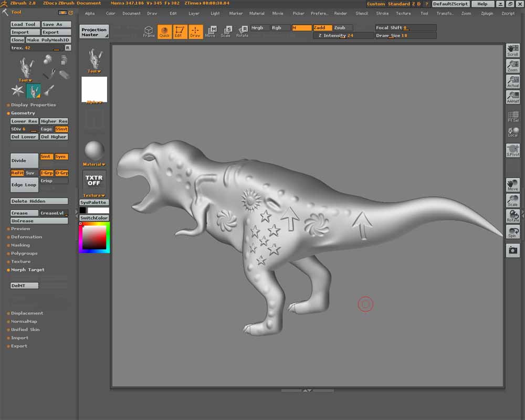Click the Edge Loop button

[x=25, y=185]
